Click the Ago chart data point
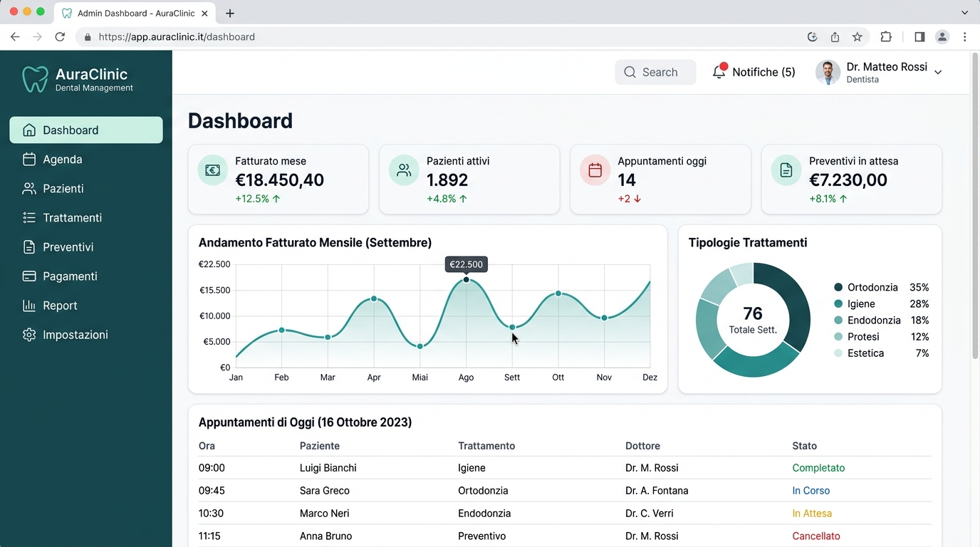The height and width of the screenshot is (547, 980). click(466, 280)
